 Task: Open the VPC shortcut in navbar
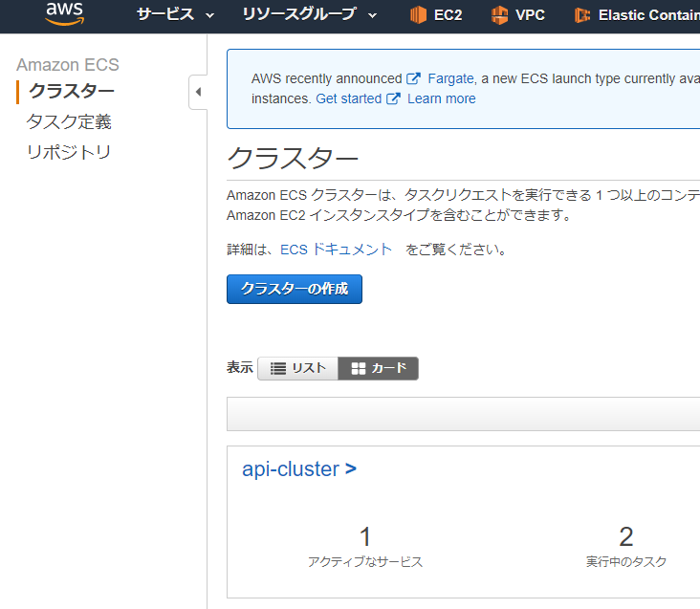click(518, 14)
